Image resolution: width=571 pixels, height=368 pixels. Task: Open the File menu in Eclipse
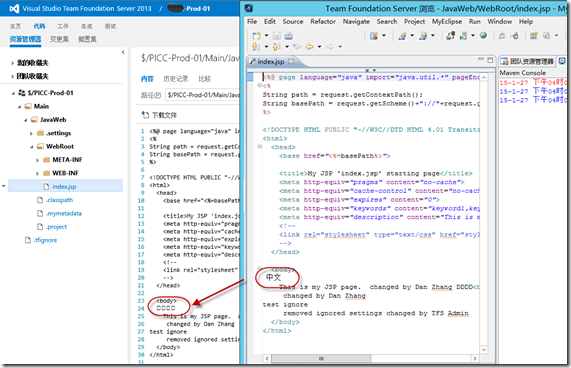(x=252, y=21)
